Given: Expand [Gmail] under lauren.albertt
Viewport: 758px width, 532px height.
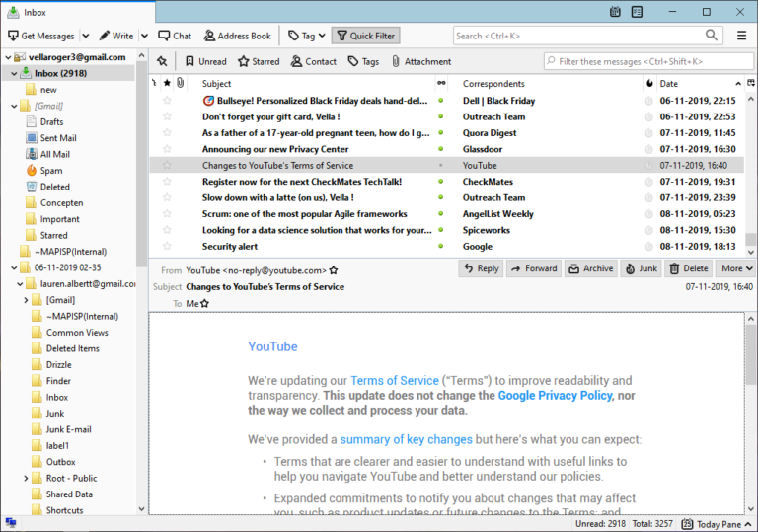Looking at the screenshot, I should (x=26, y=300).
